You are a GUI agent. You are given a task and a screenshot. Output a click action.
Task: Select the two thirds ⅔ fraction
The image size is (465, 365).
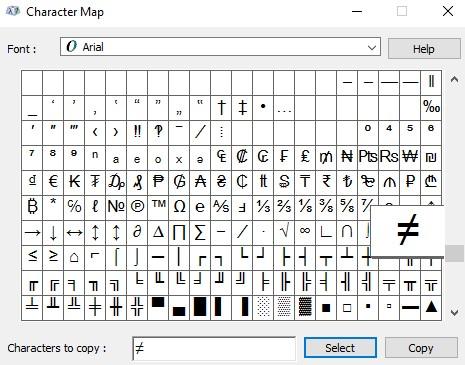click(x=284, y=208)
